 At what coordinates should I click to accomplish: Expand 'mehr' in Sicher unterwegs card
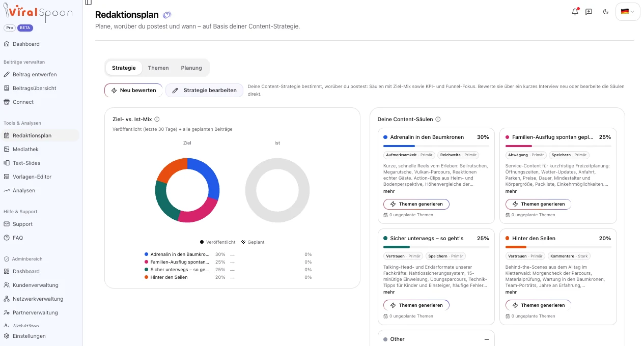click(389, 292)
